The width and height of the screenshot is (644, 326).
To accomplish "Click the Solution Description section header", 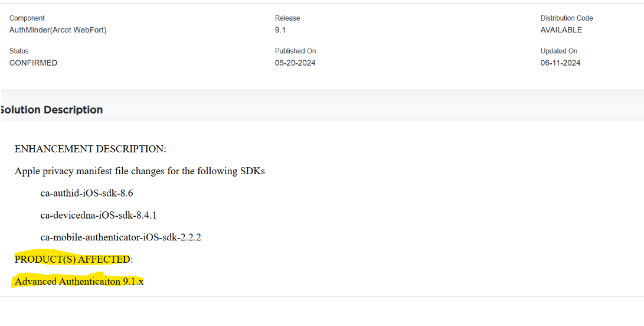I will (x=52, y=110).
